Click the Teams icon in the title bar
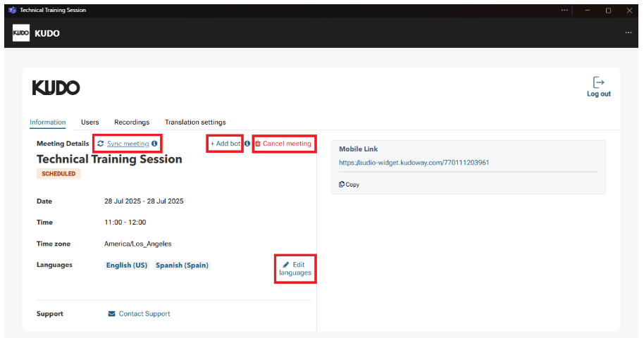The height and width of the screenshot is (338, 644). pos(12,11)
